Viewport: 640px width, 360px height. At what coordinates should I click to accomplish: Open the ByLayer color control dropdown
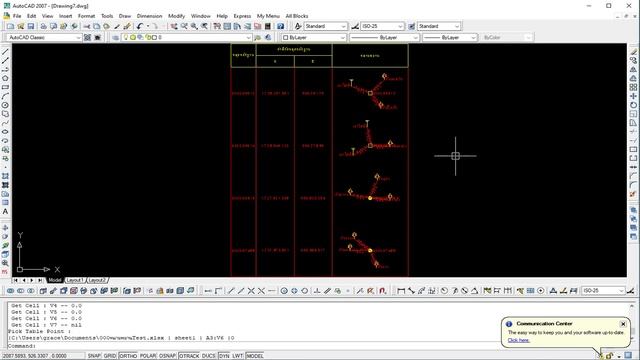(313, 38)
